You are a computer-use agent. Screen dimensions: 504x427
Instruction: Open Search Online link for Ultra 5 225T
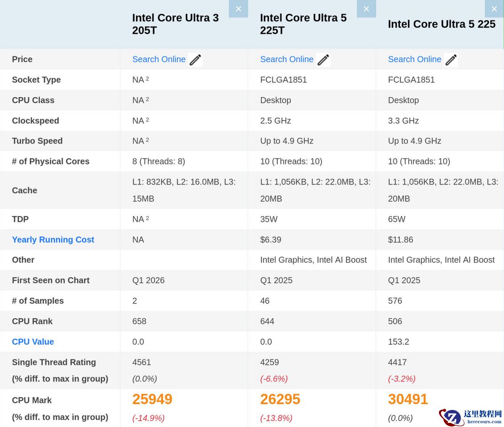click(287, 60)
